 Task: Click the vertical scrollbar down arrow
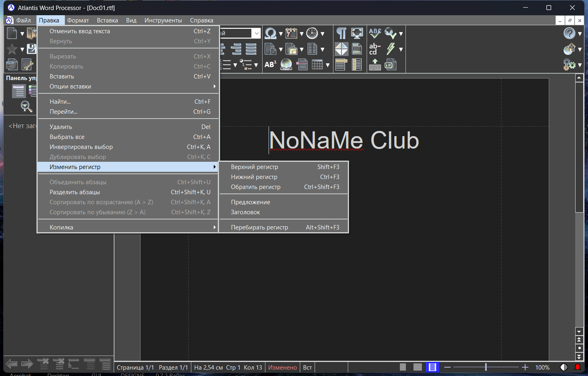(579, 332)
